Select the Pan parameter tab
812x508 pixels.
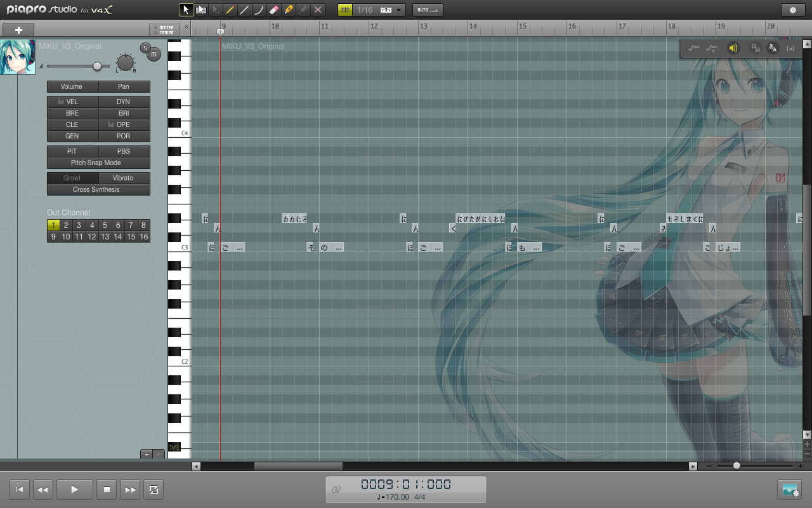point(124,86)
